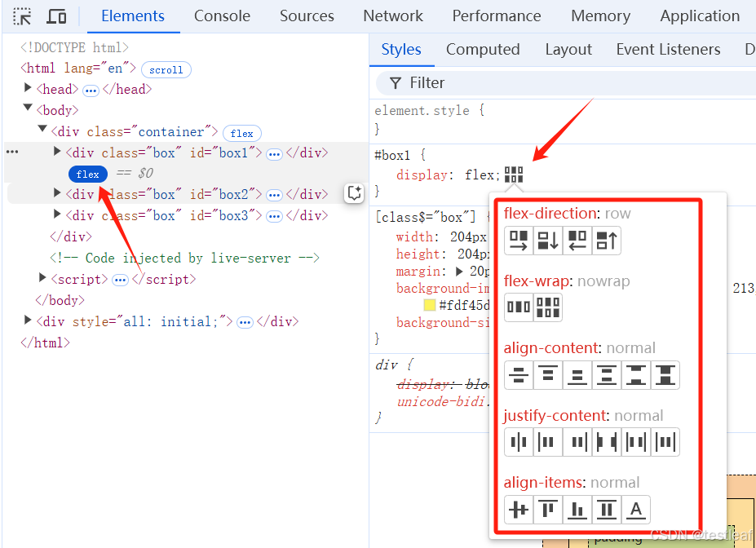Screen dimensions: 756x548
Task: Set align-items to center
Action: click(519, 510)
